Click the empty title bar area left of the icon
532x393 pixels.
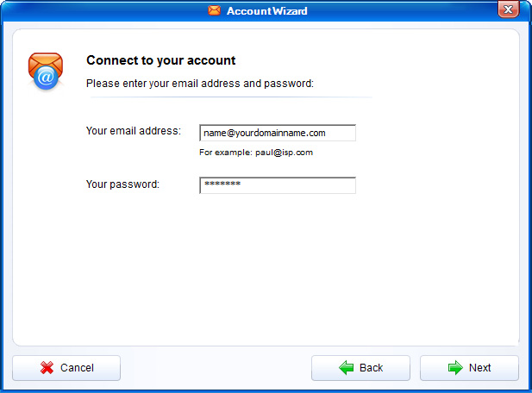pos(103,10)
